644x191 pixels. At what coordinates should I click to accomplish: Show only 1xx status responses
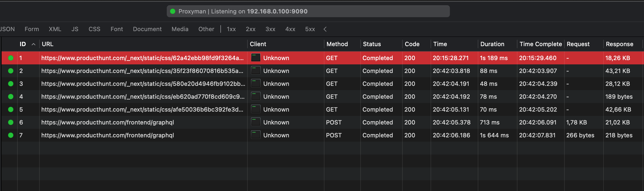pyautogui.click(x=231, y=29)
